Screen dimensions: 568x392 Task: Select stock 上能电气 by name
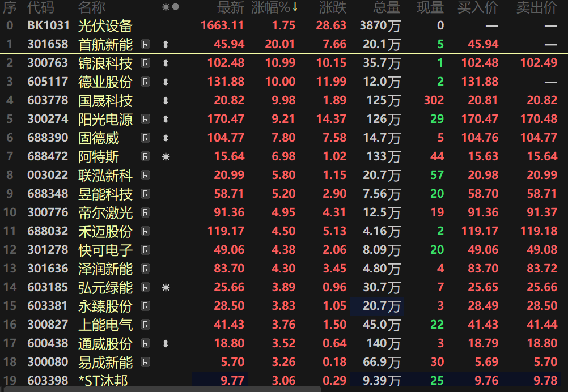(105, 325)
